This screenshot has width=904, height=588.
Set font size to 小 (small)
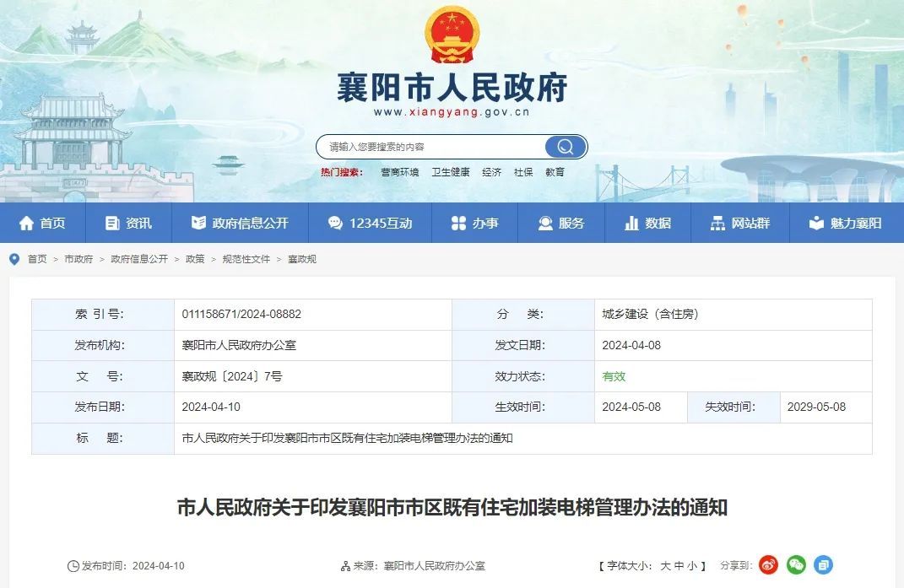pyautogui.click(x=692, y=566)
